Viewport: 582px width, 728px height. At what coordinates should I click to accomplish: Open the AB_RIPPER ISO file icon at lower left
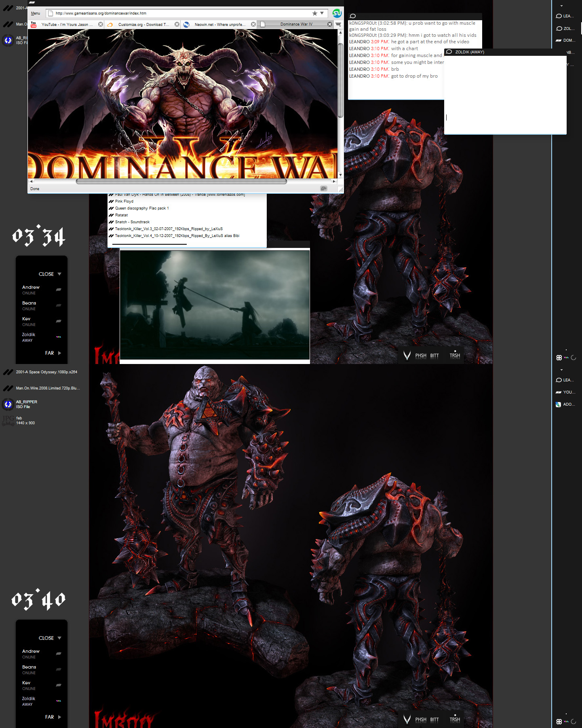(8, 404)
